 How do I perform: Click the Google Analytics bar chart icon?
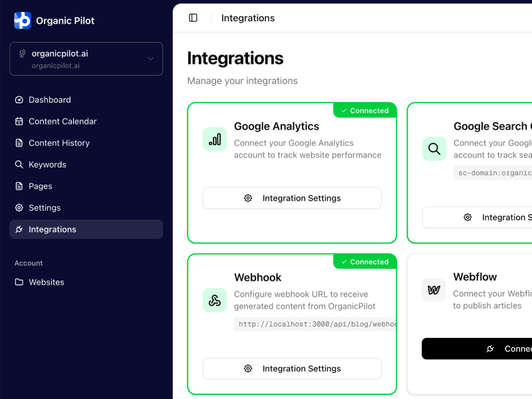pyautogui.click(x=215, y=140)
